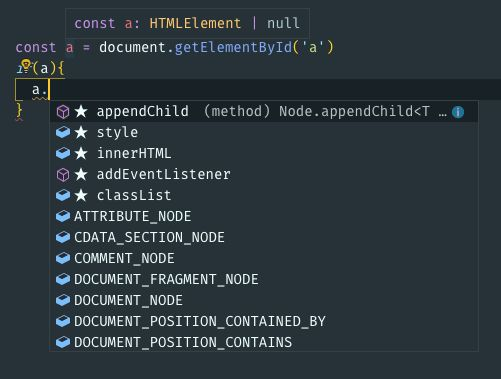Choose innerHTML from the autocomplete list
This screenshot has width=501, height=379.
pyautogui.click(x=264, y=153)
